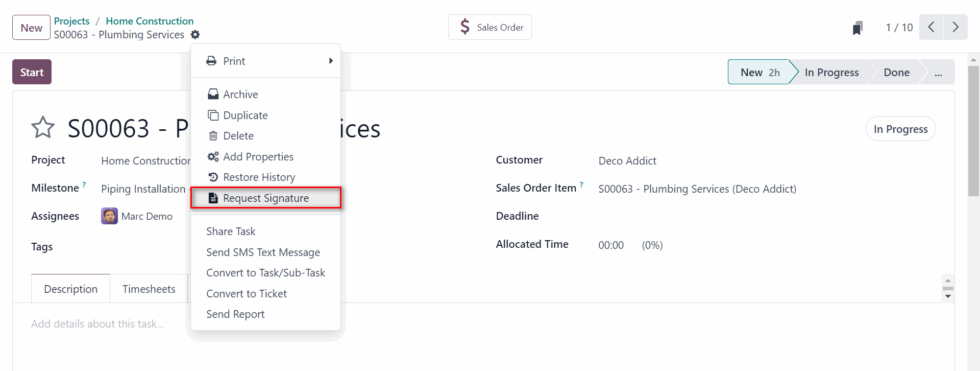
Task: Click the bookmark icon near the record counter
Action: pyautogui.click(x=857, y=28)
